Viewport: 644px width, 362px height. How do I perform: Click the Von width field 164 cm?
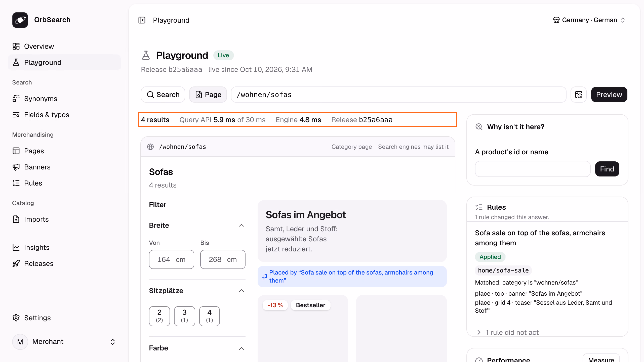click(x=172, y=259)
